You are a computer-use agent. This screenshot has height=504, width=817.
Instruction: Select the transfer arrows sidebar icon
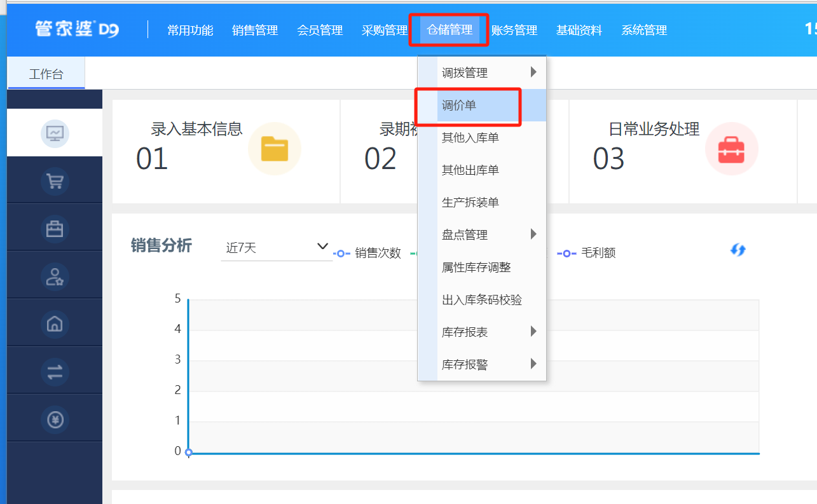pos(55,371)
